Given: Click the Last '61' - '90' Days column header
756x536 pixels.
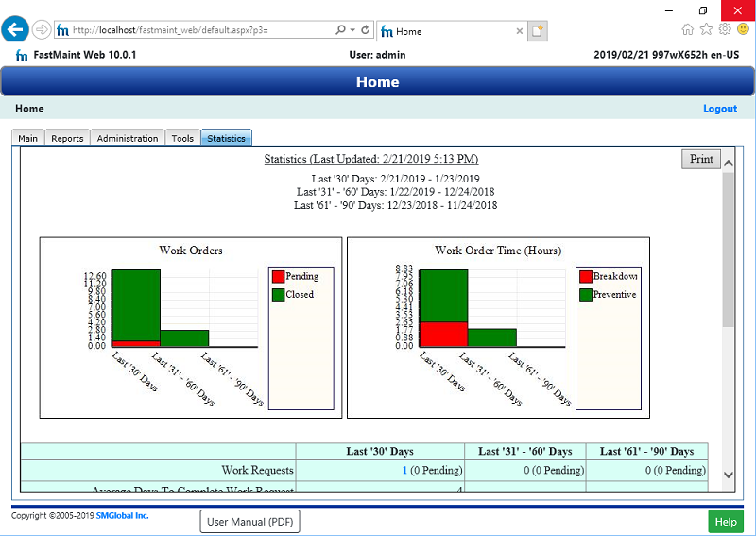Looking at the screenshot, I should click(646, 452).
